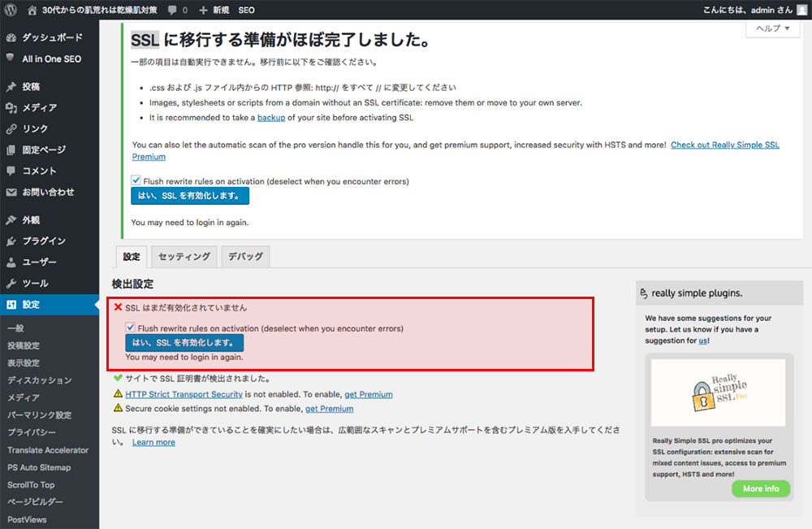812x529 pixels.
Task: Open 一般 settings submenu
Action: (x=15, y=328)
